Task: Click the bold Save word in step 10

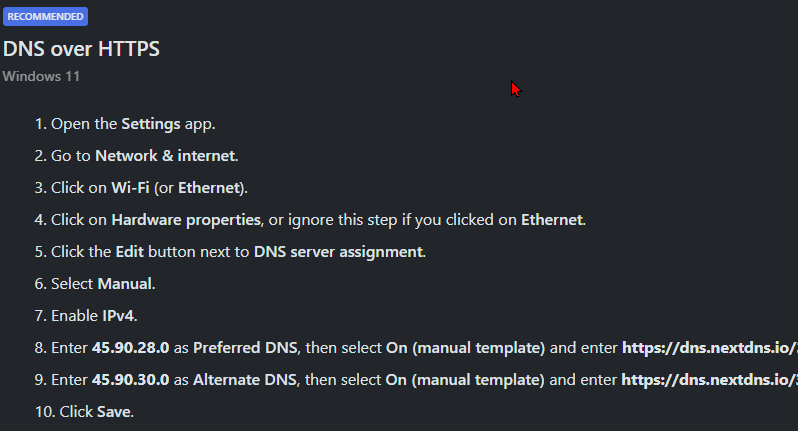Action: (x=114, y=412)
